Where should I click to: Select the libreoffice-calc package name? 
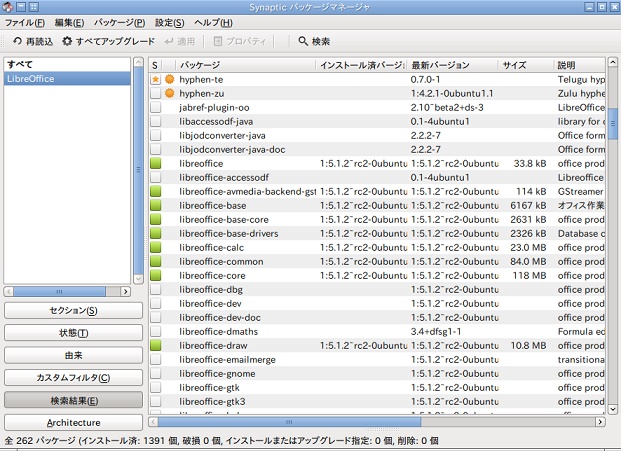[x=211, y=247]
